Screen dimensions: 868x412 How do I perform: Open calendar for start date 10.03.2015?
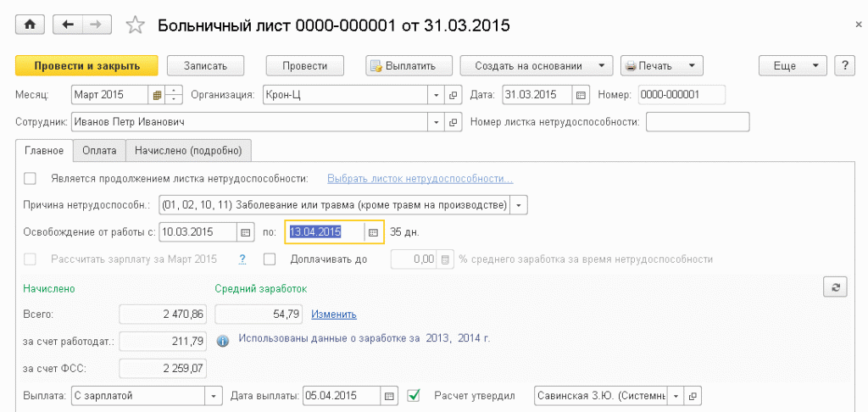(x=245, y=232)
